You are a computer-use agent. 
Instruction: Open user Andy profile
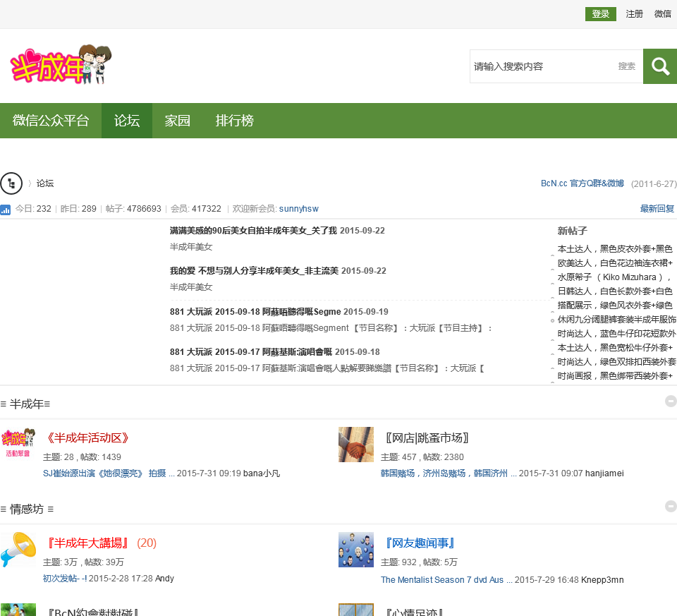click(164, 579)
